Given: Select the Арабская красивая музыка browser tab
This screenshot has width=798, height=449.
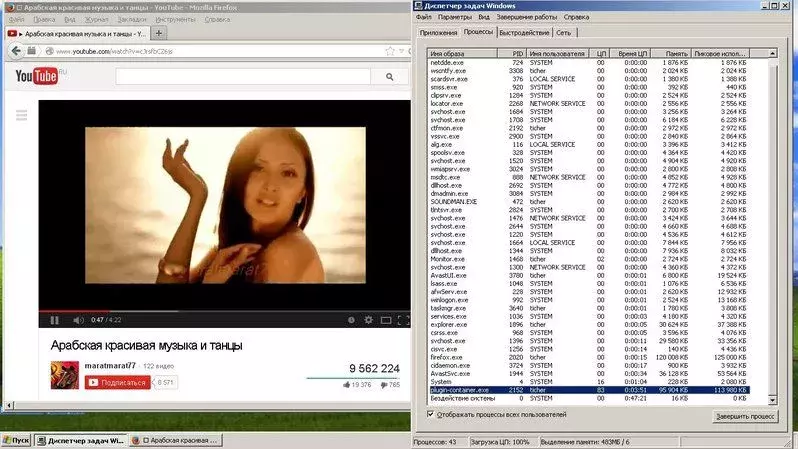Looking at the screenshot, I should [x=77, y=34].
